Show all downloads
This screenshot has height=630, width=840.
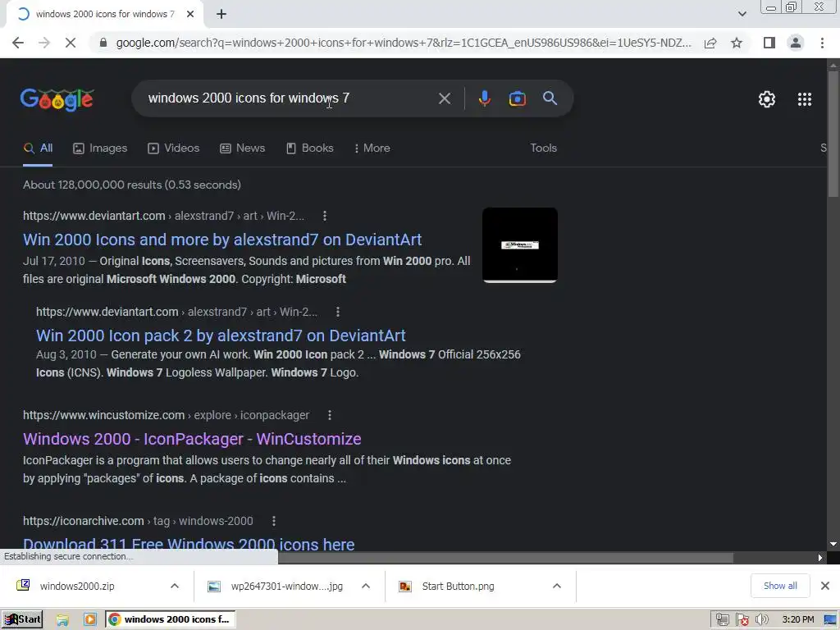780,586
